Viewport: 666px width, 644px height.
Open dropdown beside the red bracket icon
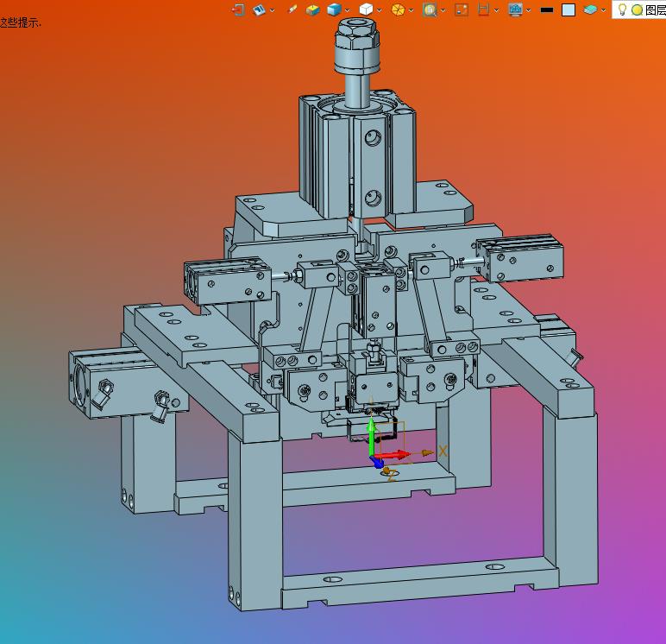pos(496,10)
